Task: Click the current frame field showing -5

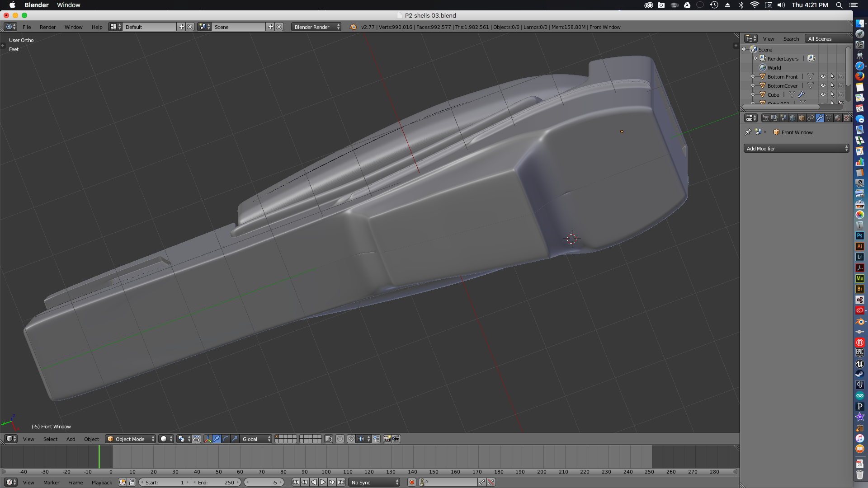Action: pos(264,482)
